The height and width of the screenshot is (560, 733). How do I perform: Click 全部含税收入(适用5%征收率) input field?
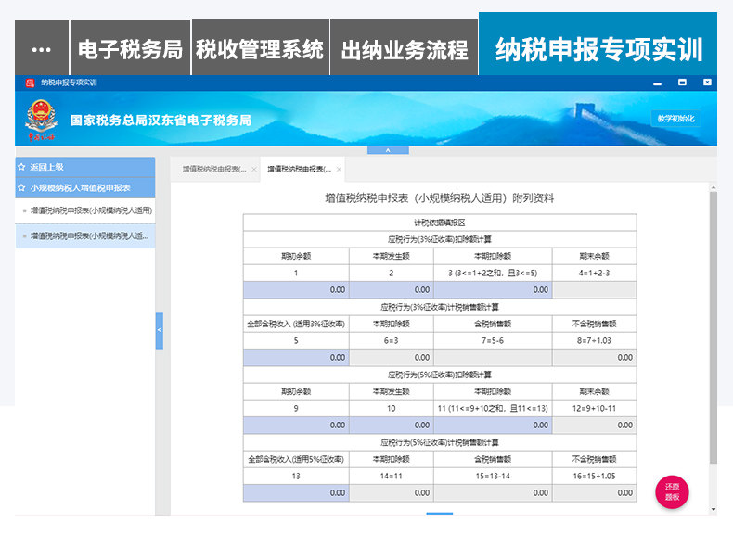point(296,493)
